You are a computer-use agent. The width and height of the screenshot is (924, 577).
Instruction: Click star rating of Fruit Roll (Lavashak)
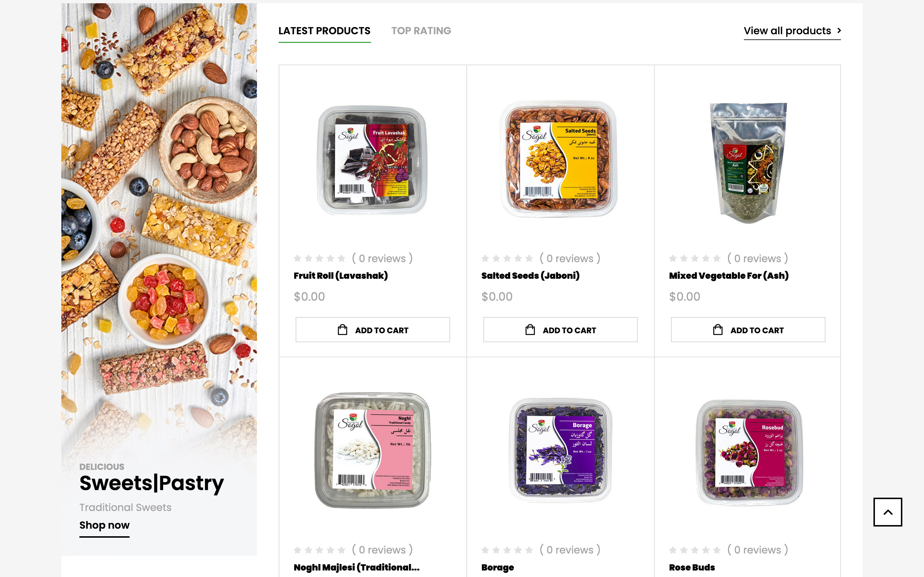(x=319, y=258)
